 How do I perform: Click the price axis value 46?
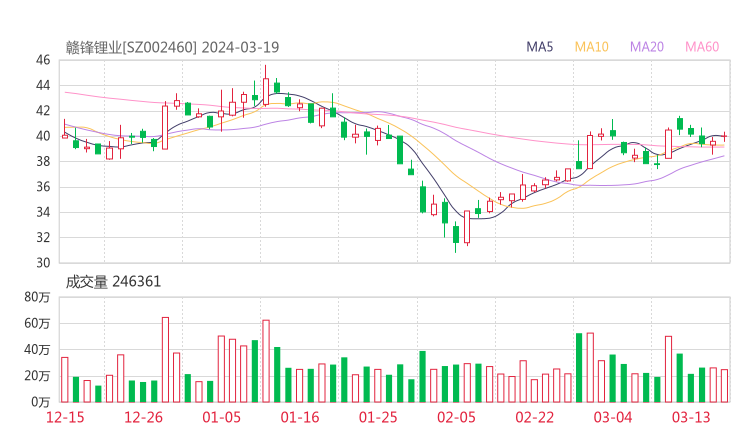43,60
